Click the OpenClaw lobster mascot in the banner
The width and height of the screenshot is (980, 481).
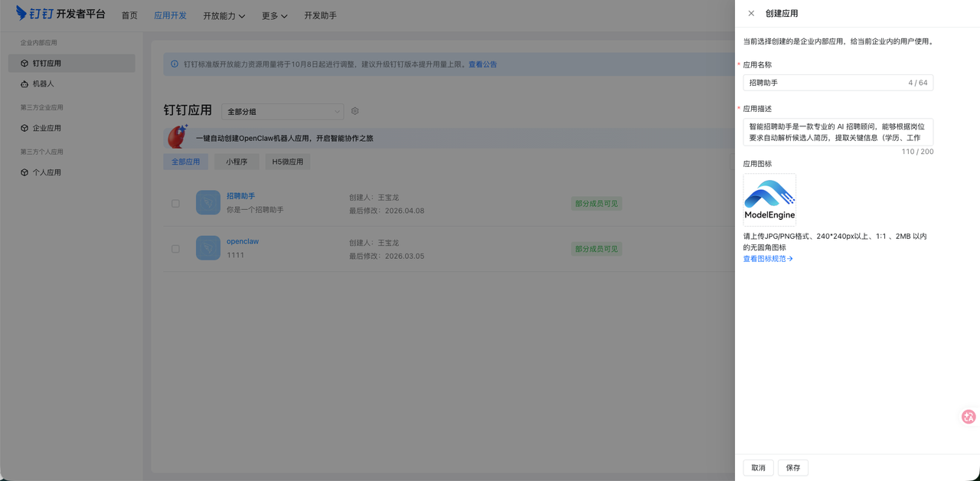[x=177, y=136]
